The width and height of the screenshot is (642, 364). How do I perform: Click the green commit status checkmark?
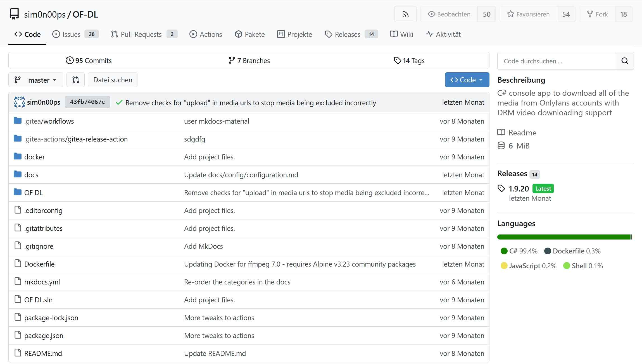119,103
